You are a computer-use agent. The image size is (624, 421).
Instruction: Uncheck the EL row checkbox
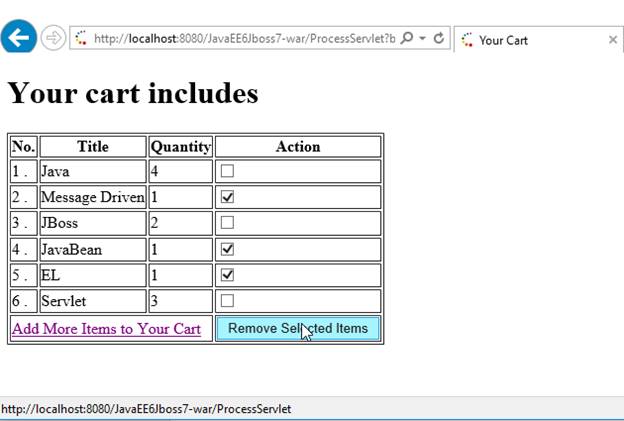point(227,275)
